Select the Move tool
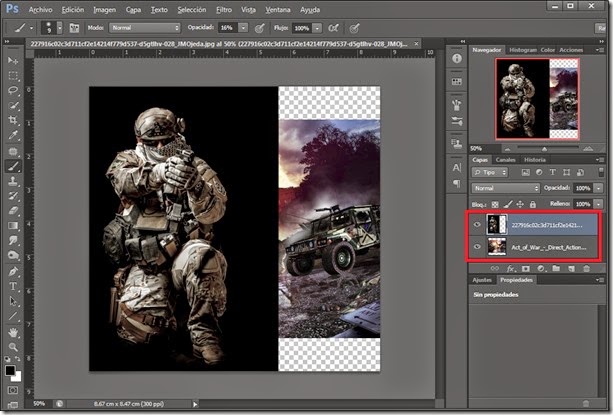Screen dimensions: 613x415 pos(13,61)
